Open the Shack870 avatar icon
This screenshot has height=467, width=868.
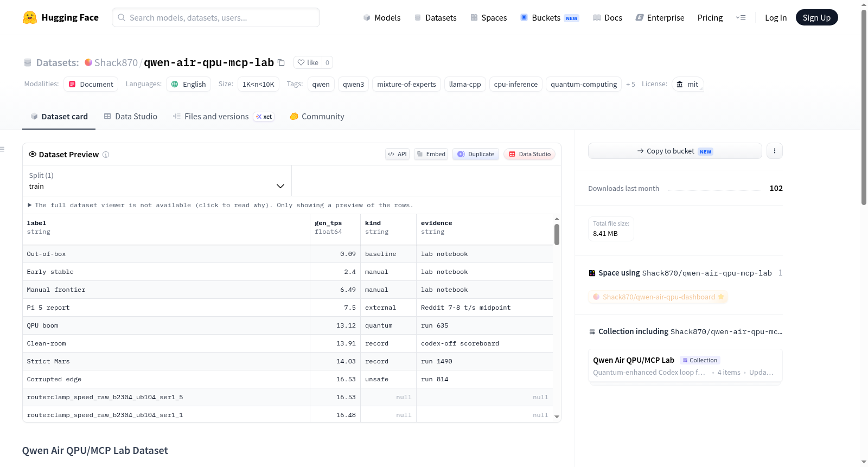pos(88,62)
